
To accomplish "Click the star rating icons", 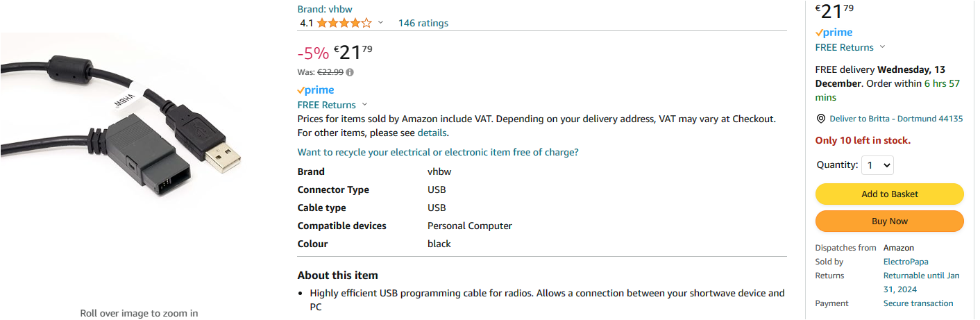I will [x=344, y=23].
